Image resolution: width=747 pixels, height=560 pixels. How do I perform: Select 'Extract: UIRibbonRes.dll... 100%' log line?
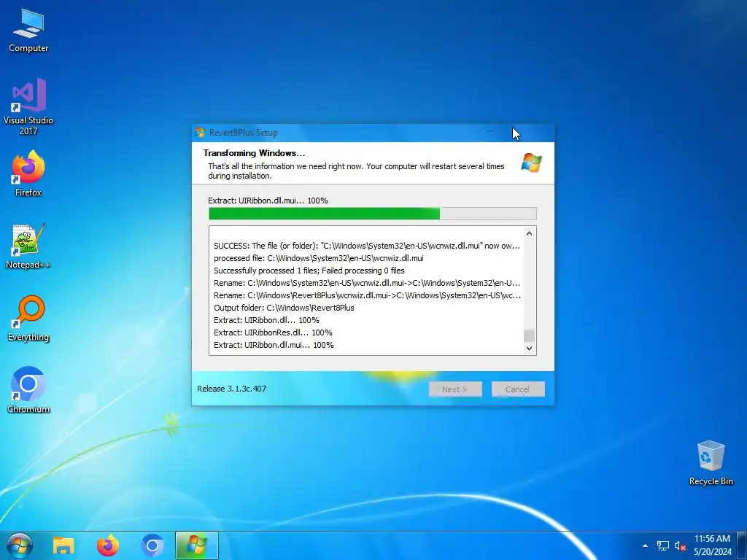[273, 332]
